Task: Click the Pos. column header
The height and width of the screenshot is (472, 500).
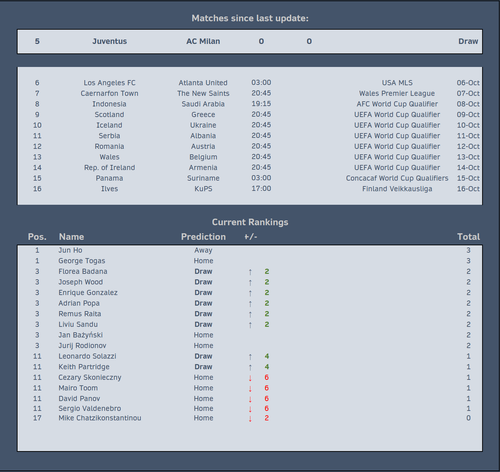Action: [37, 237]
